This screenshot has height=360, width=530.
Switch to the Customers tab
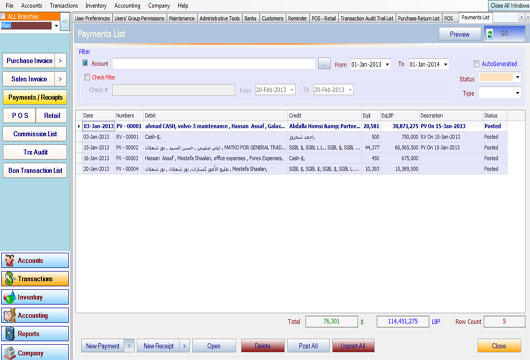click(272, 18)
